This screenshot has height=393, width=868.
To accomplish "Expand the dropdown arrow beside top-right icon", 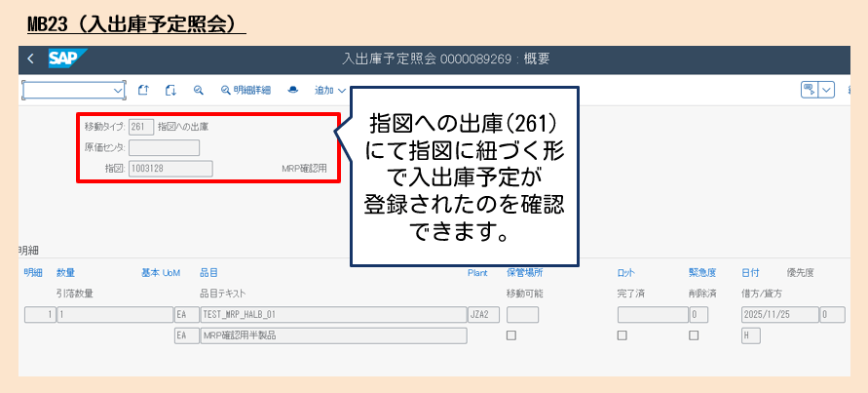I will click(x=826, y=90).
